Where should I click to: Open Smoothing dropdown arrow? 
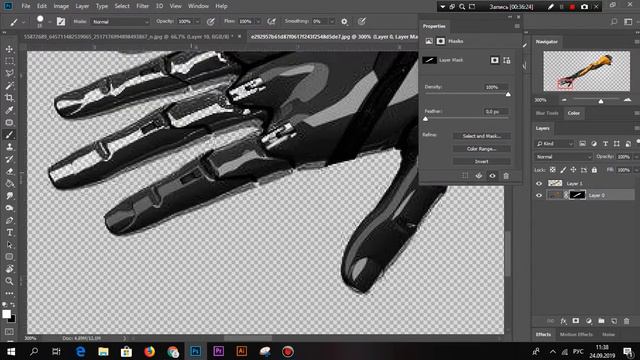click(331, 22)
